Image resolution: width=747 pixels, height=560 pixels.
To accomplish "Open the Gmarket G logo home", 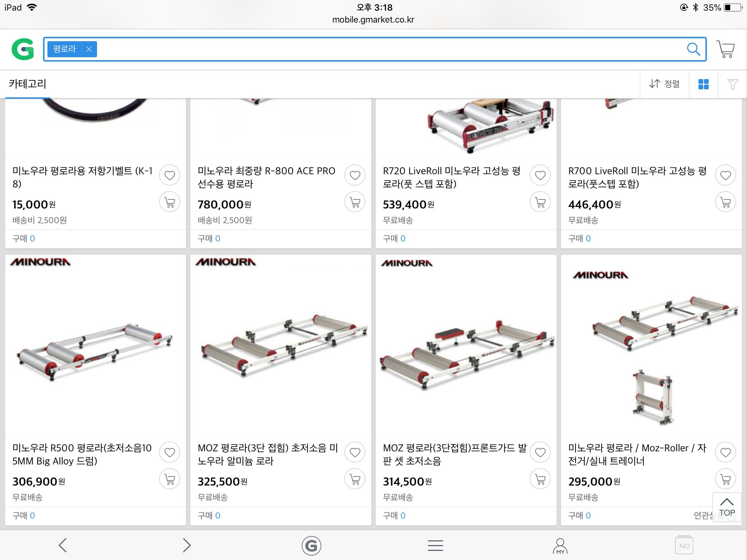I will pos(23,49).
